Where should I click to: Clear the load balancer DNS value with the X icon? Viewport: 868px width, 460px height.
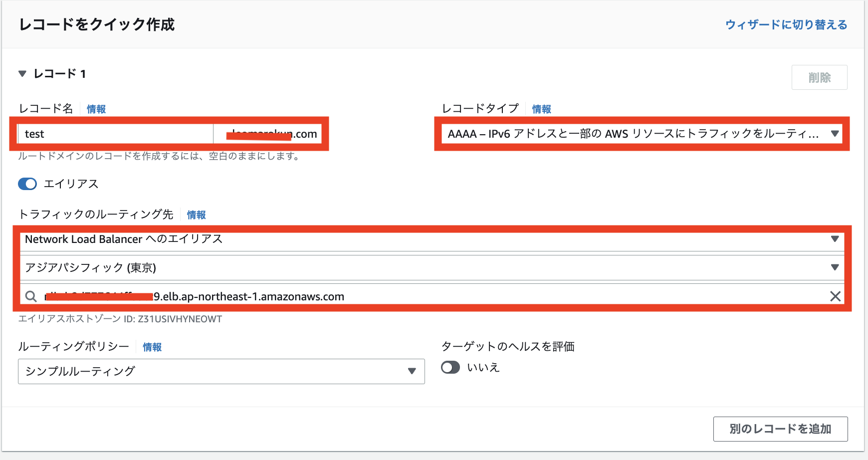click(x=836, y=296)
